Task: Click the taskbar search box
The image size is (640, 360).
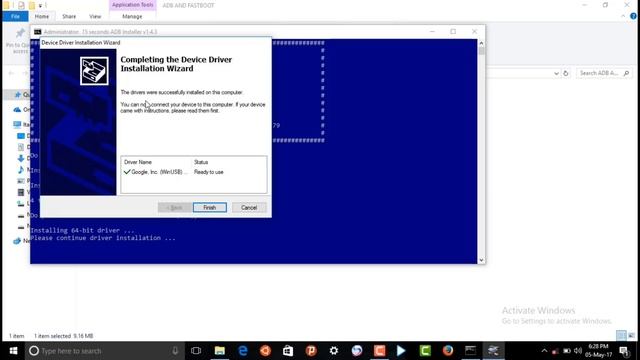Action: pyautogui.click(x=105, y=351)
